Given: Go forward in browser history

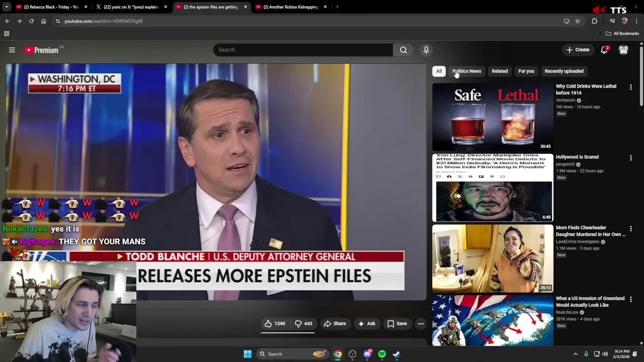Looking at the screenshot, I should tap(19, 21).
